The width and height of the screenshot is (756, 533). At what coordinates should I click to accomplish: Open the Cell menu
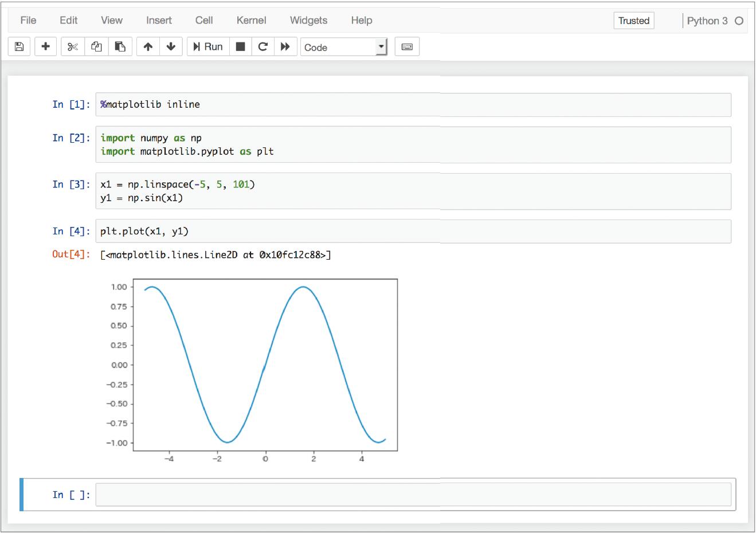204,21
